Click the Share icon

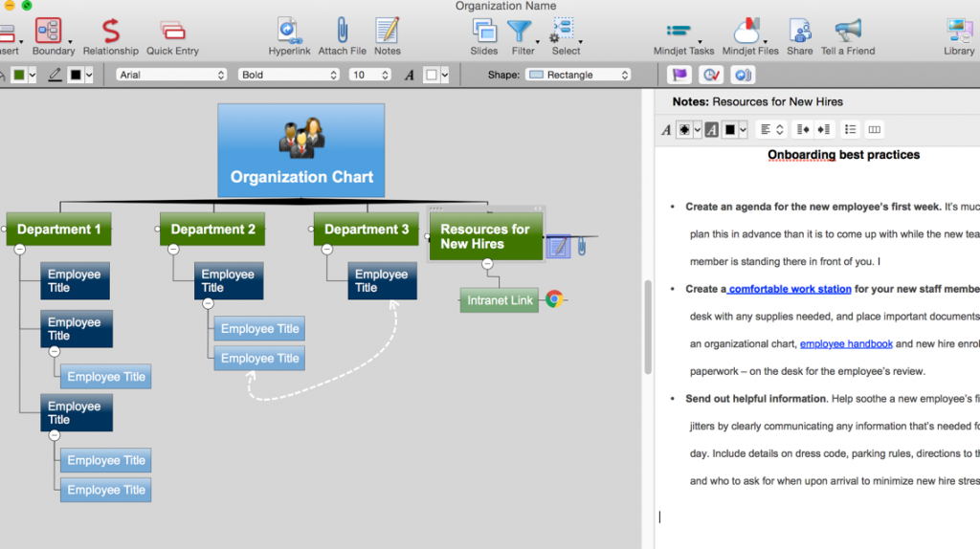tap(799, 33)
